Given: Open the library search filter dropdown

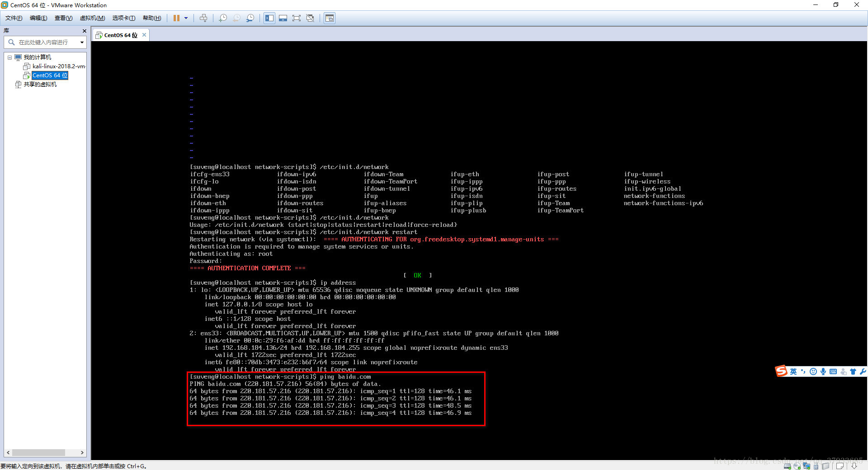Looking at the screenshot, I should point(82,42).
